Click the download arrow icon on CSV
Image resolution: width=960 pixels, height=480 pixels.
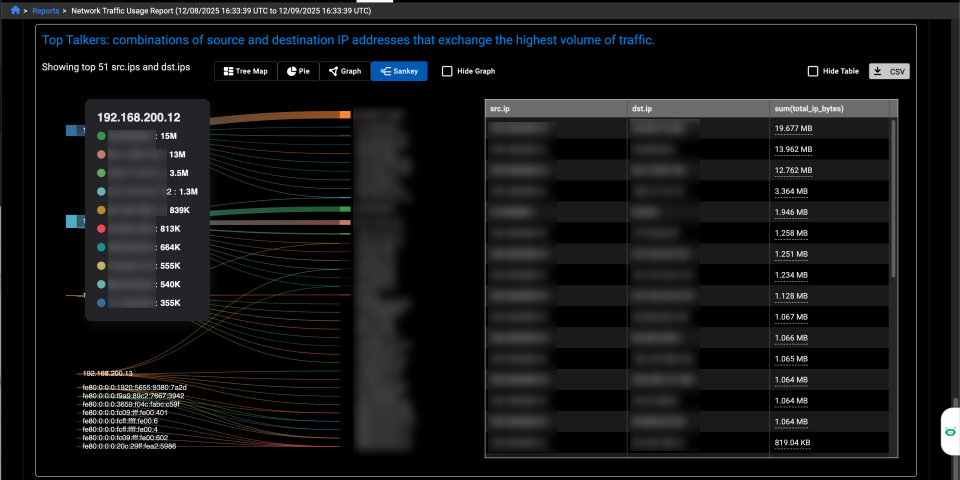point(877,71)
